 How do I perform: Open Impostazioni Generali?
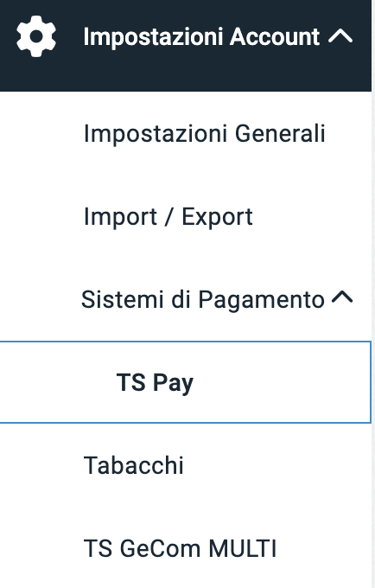(x=204, y=133)
